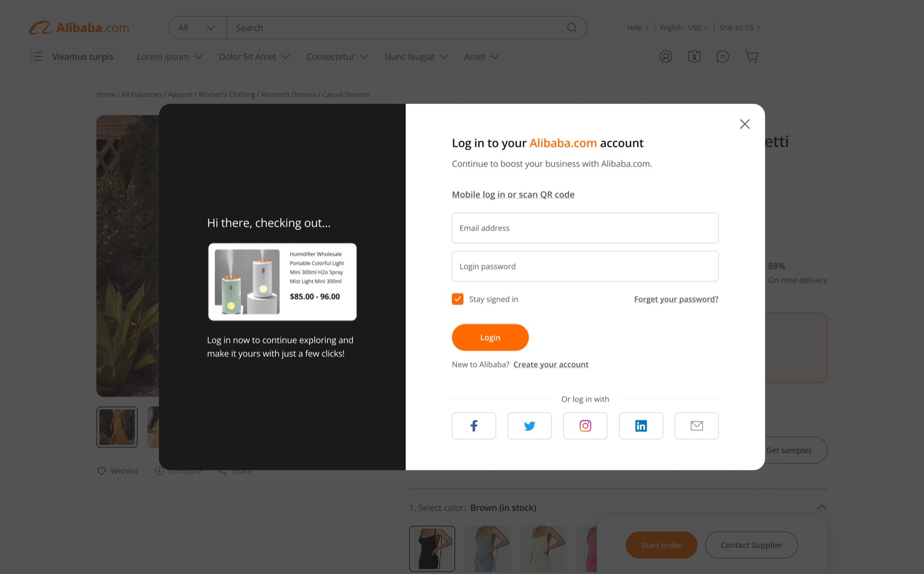Screen dimensions: 924x574
Task: Select the cream dress color swatch
Action: click(544, 549)
